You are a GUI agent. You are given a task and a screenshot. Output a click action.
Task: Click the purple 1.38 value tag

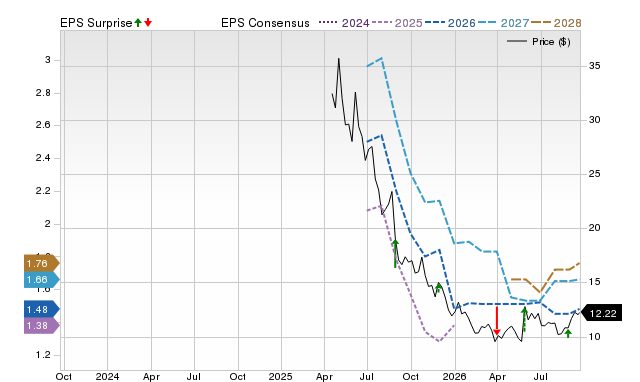point(41,326)
